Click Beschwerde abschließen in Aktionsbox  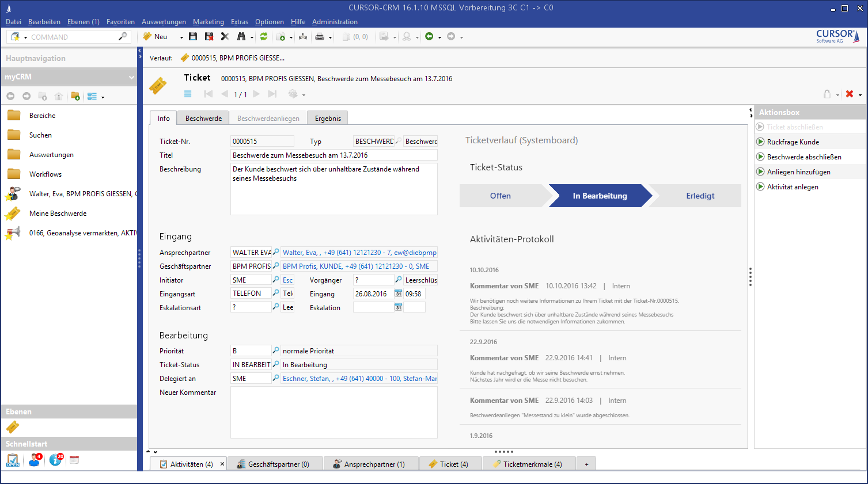pyautogui.click(x=803, y=157)
